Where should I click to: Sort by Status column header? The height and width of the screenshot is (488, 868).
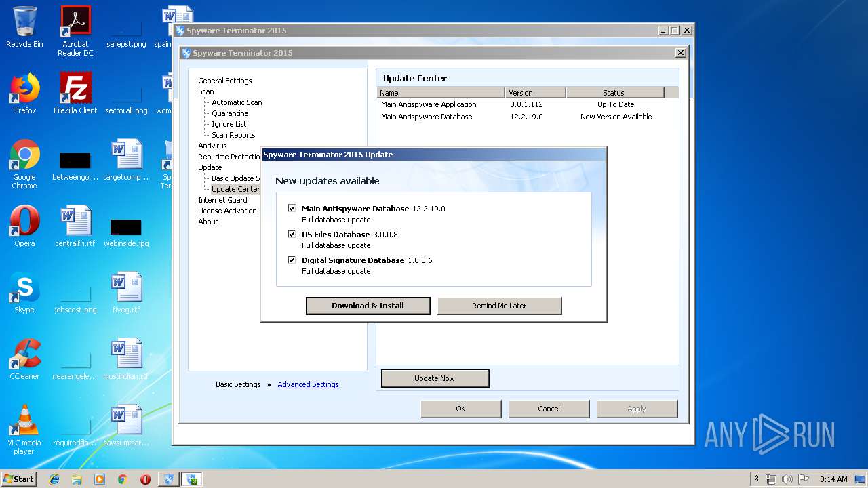615,93
